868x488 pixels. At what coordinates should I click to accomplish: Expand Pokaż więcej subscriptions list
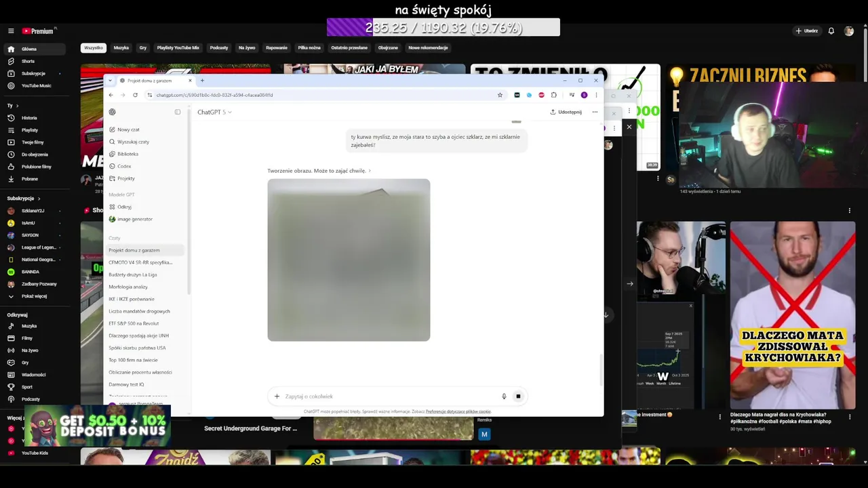34,296
